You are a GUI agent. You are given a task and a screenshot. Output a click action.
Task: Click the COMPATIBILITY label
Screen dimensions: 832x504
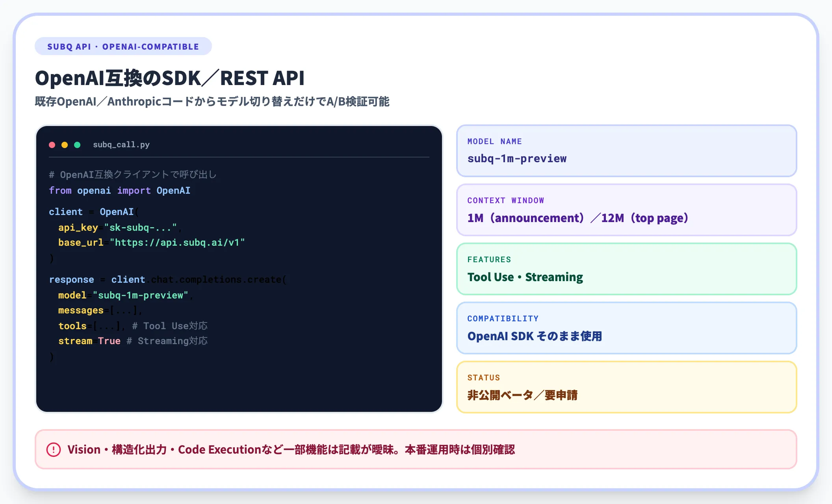503,319
